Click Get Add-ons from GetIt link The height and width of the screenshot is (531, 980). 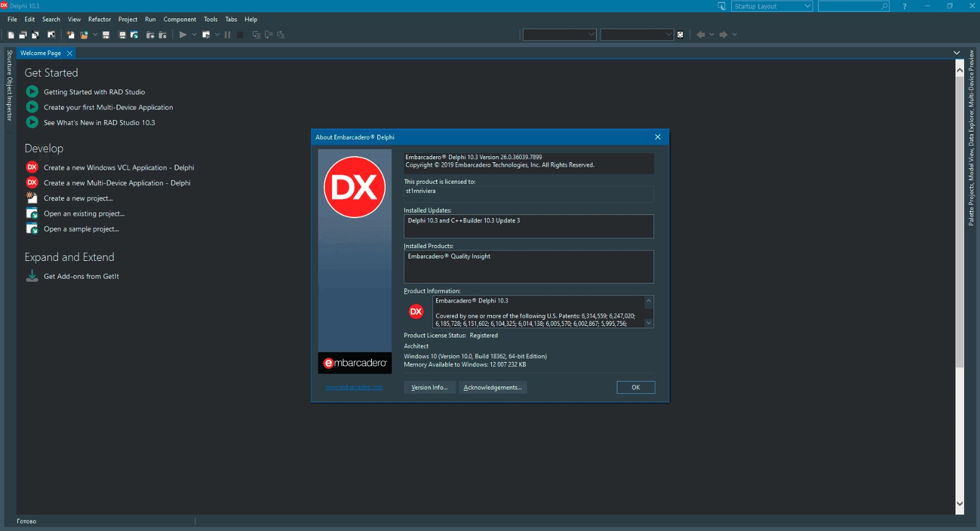click(81, 276)
